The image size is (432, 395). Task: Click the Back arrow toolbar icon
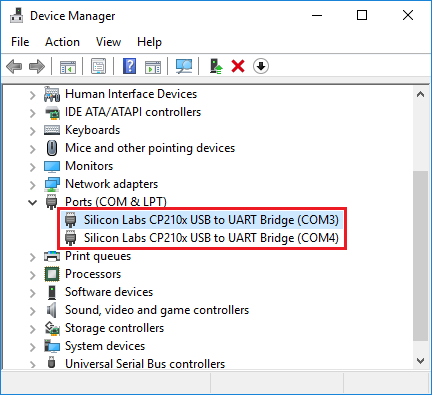pyautogui.click(x=14, y=66)
